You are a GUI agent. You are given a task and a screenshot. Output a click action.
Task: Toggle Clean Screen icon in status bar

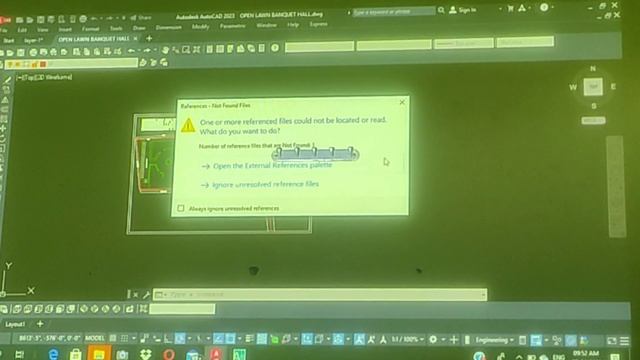611,340
